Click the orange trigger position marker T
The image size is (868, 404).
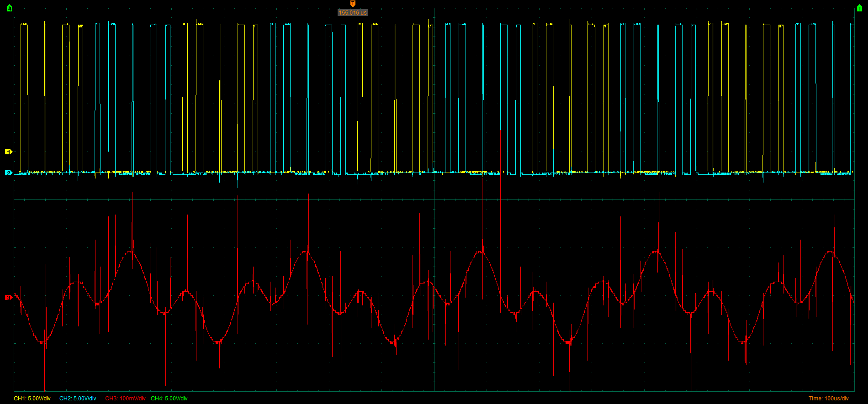[352, 4]
